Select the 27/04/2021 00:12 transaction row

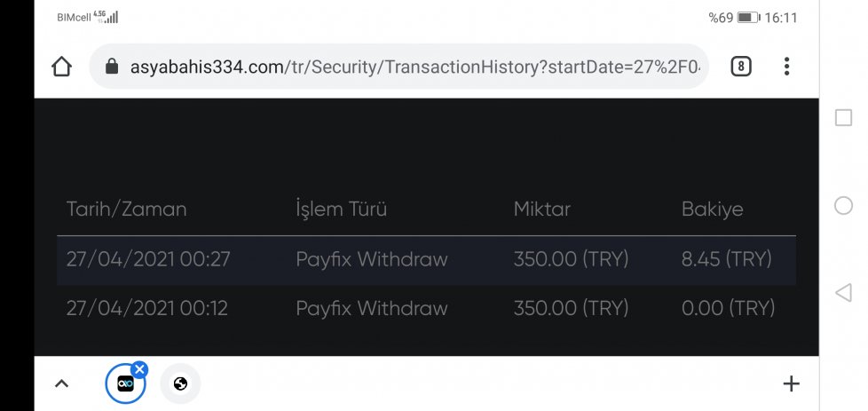click(426, 309)
